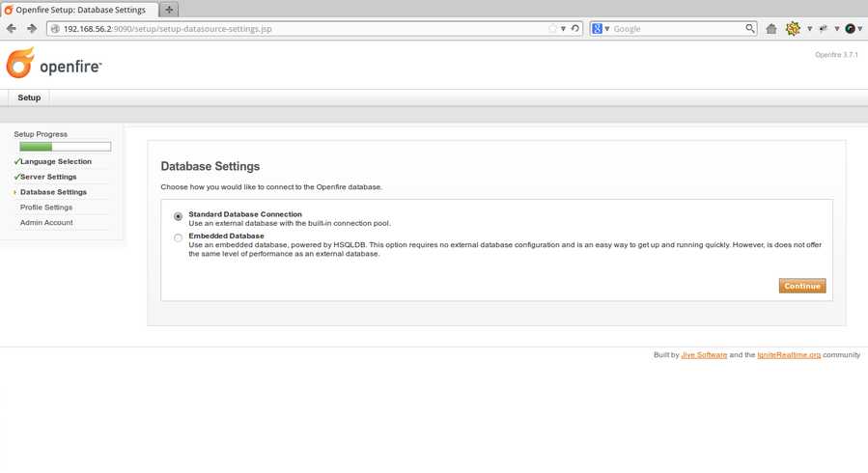Image resolution: width=868 pixels, height=473 pixels.
Task: Open dropdown beside the yellow gear extension
Action: coord(809,29)
